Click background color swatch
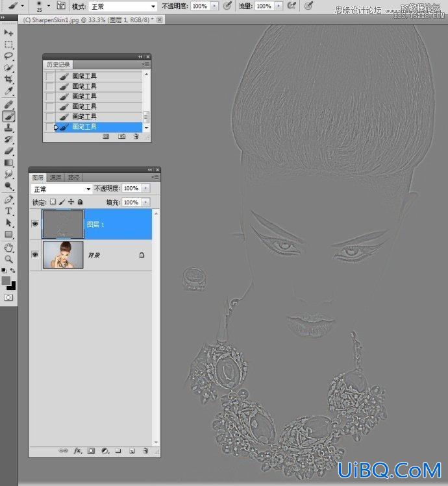This screenshot has height=486, width=448. coord(12,286)
